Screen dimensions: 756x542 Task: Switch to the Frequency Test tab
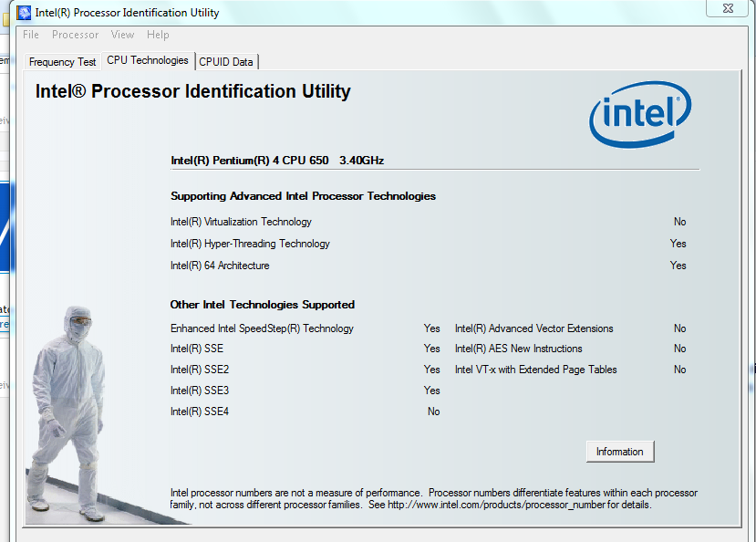tap(62, 62)
